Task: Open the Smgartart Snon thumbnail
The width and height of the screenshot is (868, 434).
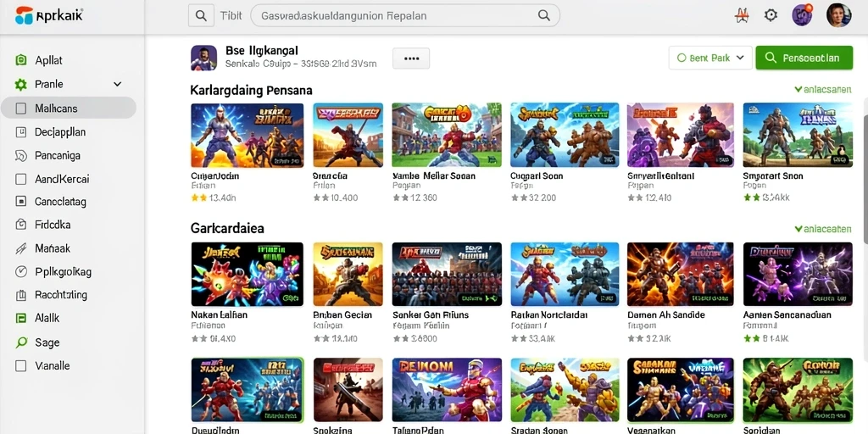Action: point(798,135)
